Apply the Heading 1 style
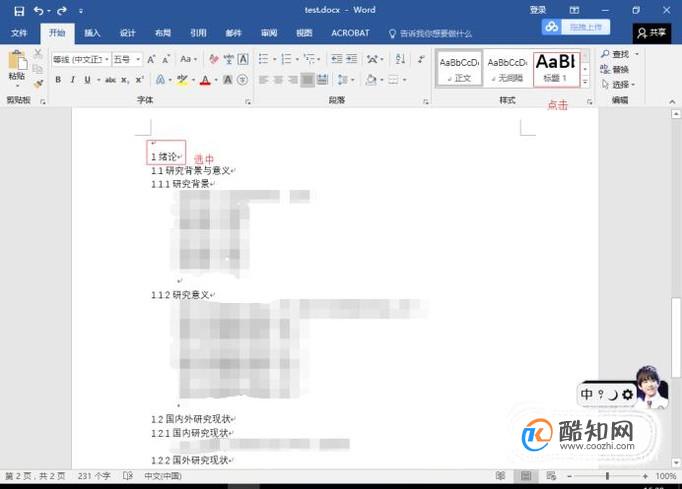The image size is (682, 489). pos(556,68)
